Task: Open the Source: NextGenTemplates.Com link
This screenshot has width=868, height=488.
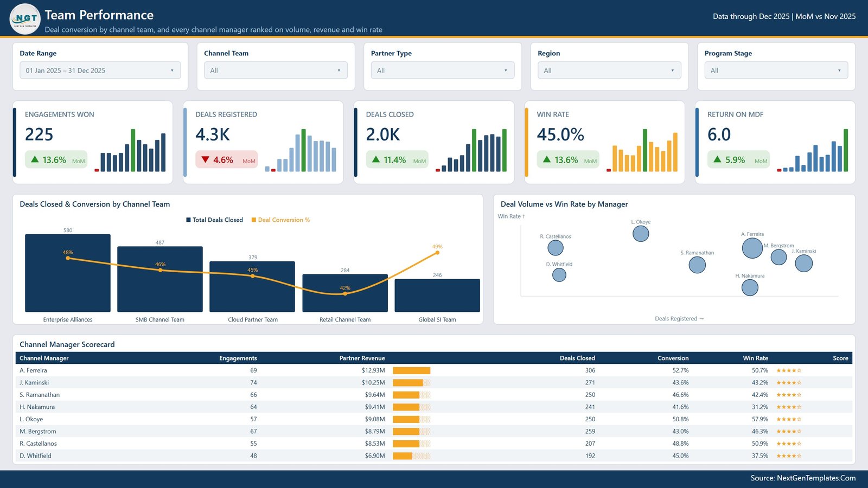Action: tap(803, 478)
